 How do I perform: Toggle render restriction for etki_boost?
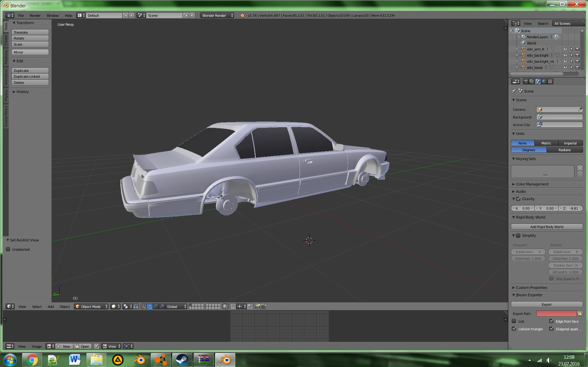pos(577,67)
